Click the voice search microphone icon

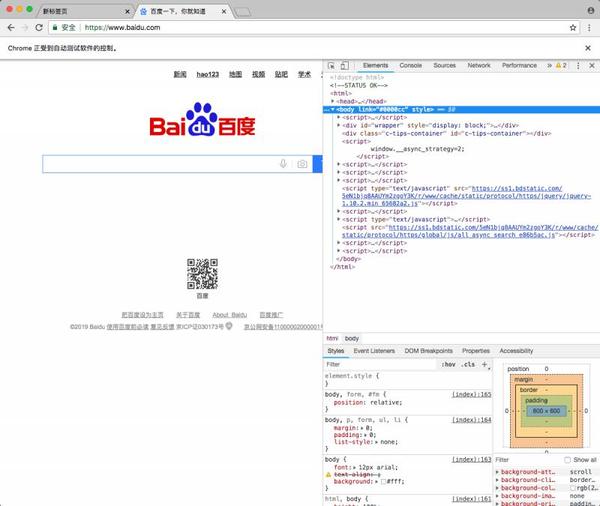283,164
